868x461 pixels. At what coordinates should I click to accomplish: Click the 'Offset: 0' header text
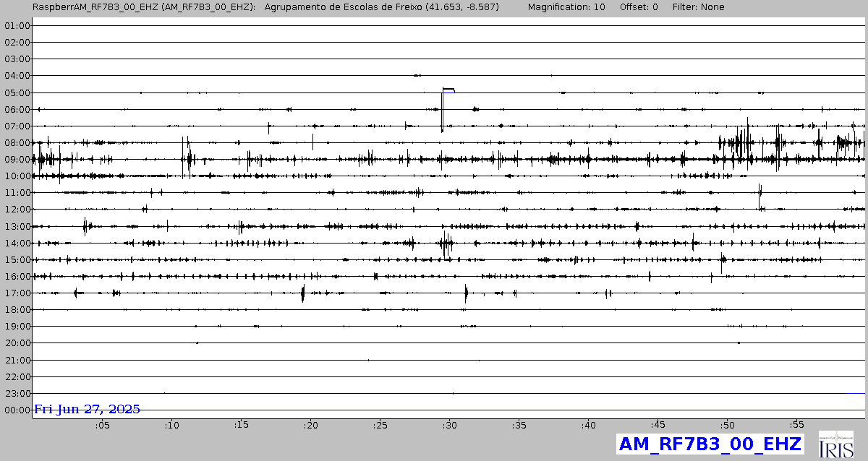coord(639,7)
